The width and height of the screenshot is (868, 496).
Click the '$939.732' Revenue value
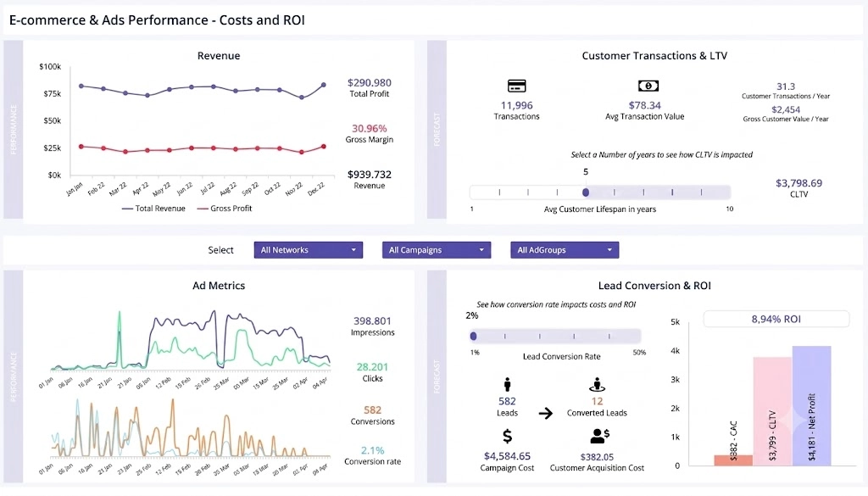[x=370, y=175]
